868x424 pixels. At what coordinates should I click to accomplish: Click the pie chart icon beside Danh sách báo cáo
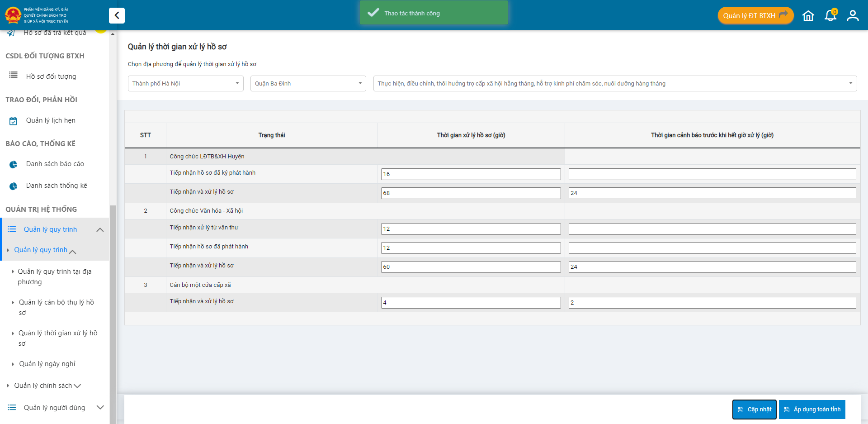click(x=14, y=164)
